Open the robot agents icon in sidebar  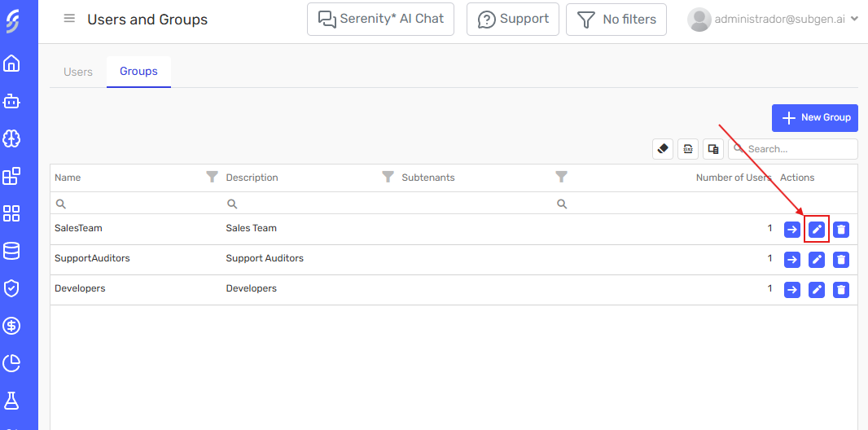coord(11,102)
